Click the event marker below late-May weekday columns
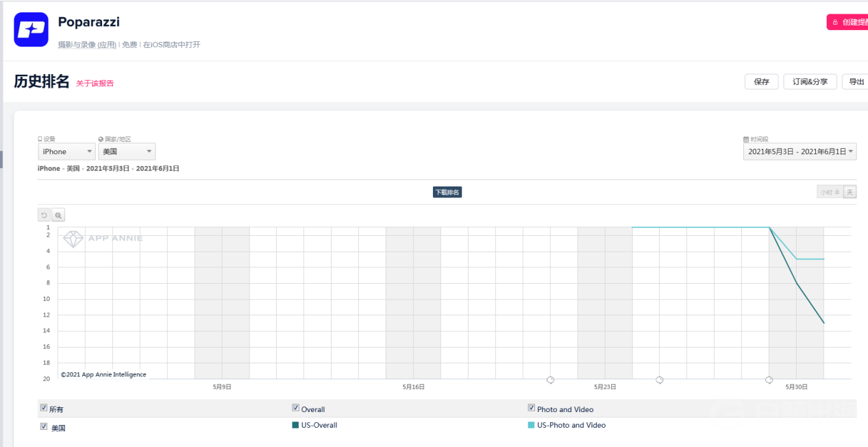Viewport: 868px width, 447px height. coord(660,379)
